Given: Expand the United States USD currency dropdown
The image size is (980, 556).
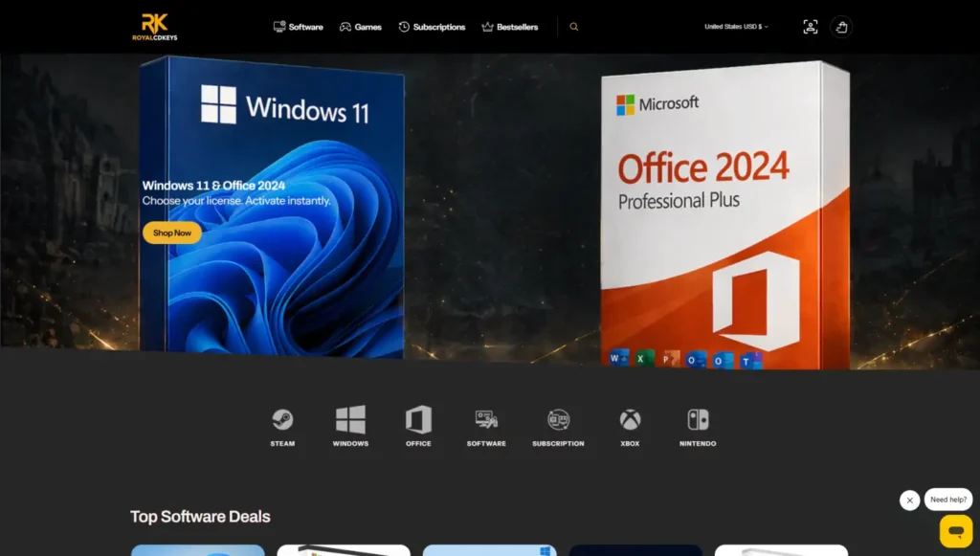Looking at the screenshot, I should tap(736, 27).
